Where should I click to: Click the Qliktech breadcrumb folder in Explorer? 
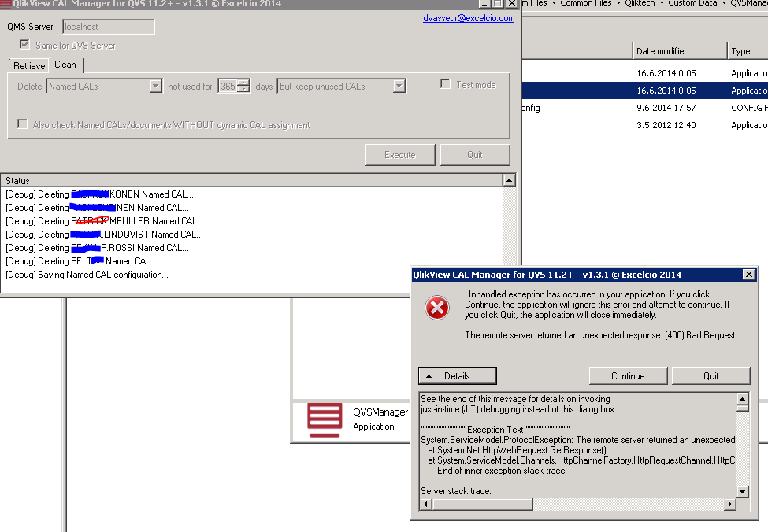640,3
